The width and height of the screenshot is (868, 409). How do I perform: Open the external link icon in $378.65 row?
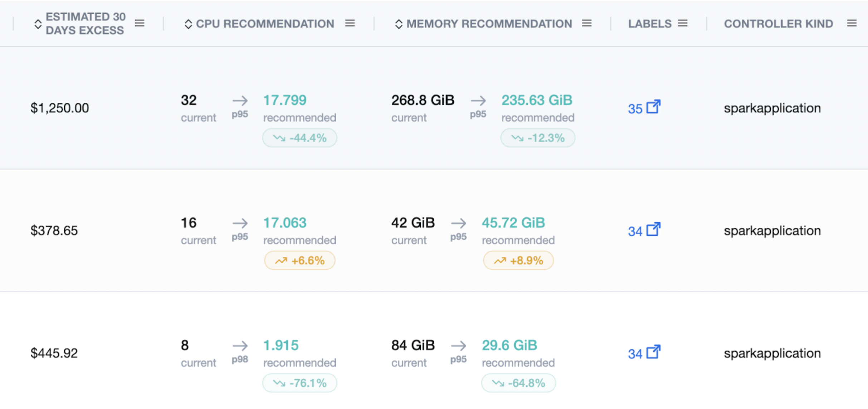click(x=653, y=229)
